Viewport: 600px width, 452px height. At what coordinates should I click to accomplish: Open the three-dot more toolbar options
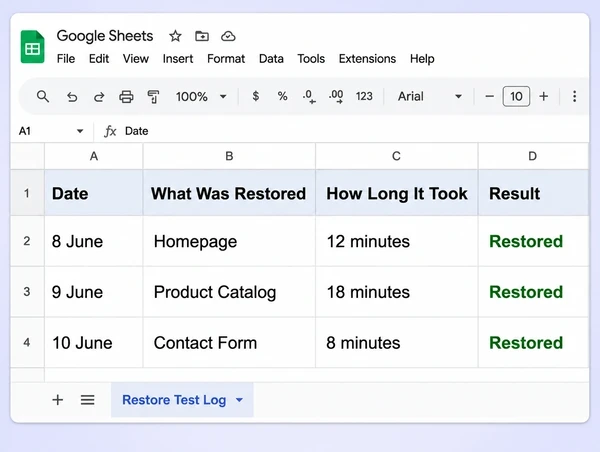pyautogui.click(x=574, y=96)
